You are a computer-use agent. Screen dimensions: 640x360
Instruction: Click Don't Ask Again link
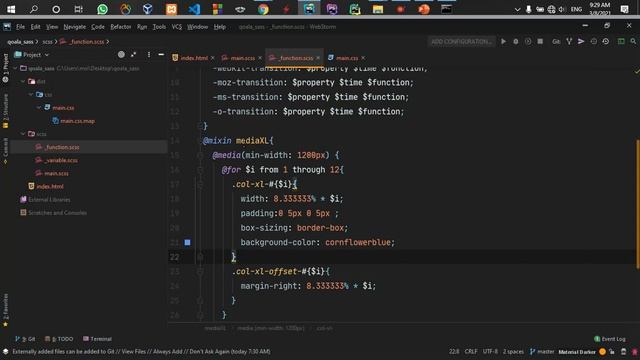[210, 351]
